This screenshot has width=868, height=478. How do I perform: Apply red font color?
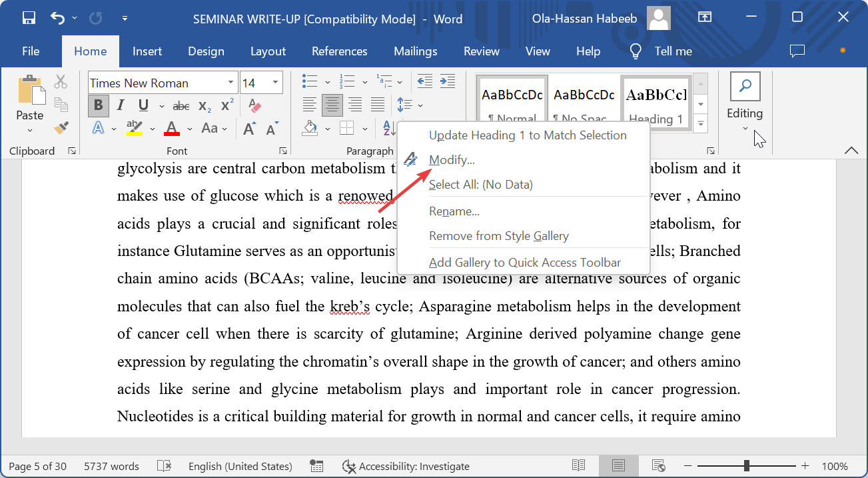(173, 128)
